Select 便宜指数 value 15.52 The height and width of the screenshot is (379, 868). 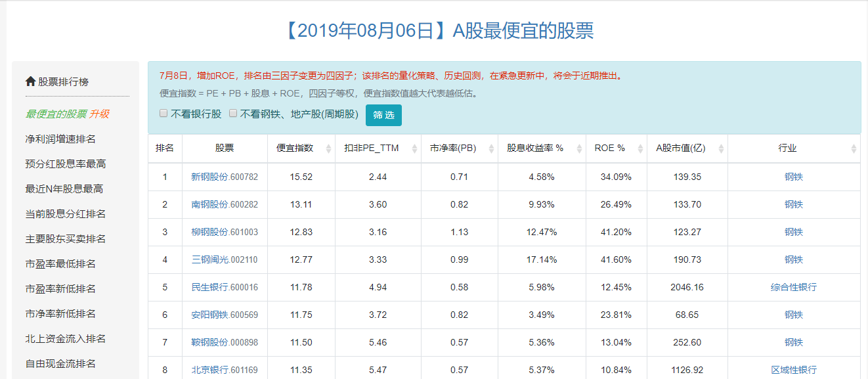click(x=301, y=177)
